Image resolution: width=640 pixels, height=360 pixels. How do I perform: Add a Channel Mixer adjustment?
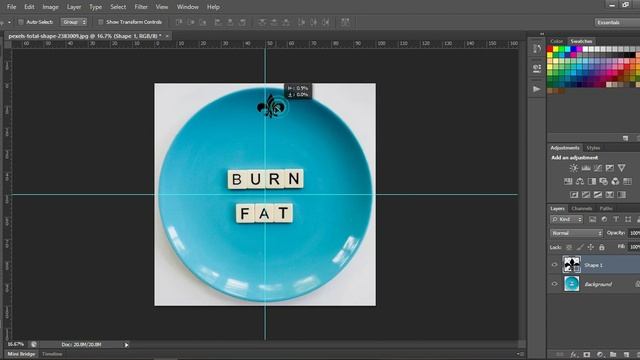[x=615, y=181]
